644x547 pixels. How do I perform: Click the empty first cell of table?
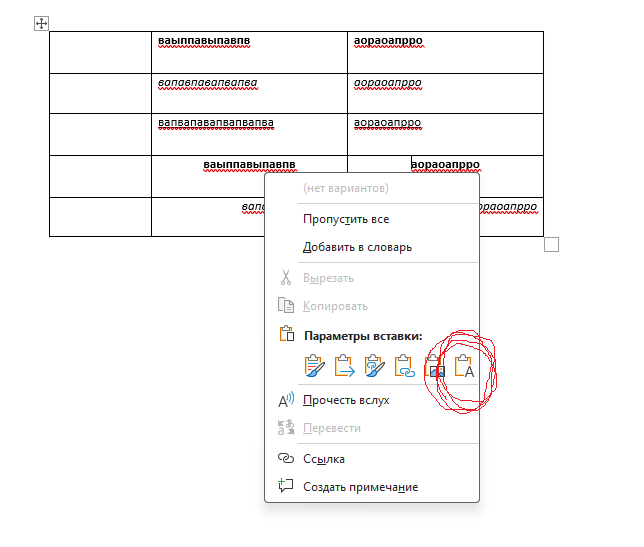pyautogui.click(x=100, y=52)
